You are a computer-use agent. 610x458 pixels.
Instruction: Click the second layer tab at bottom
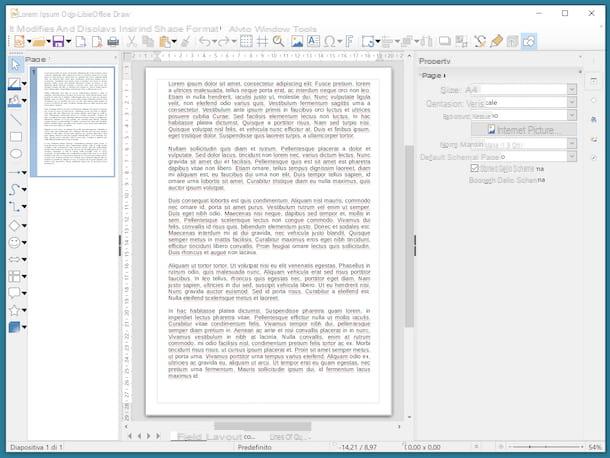click(x=290, y=437)
